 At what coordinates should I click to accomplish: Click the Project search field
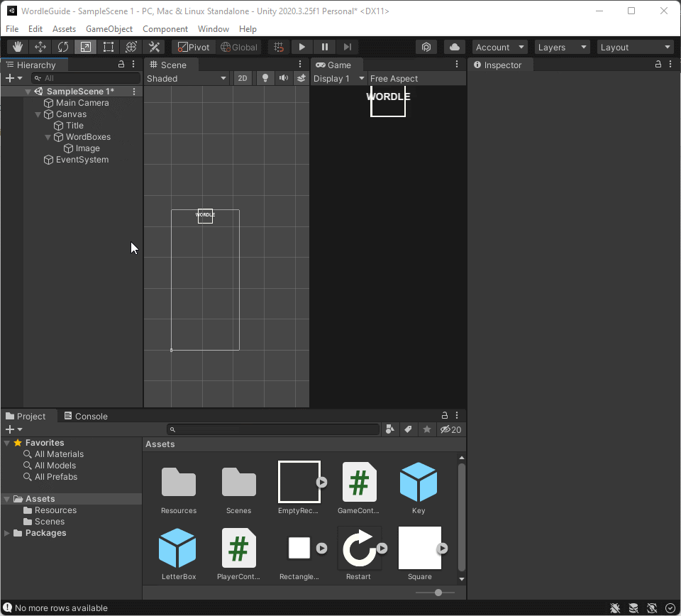click(x=273, y=429)
